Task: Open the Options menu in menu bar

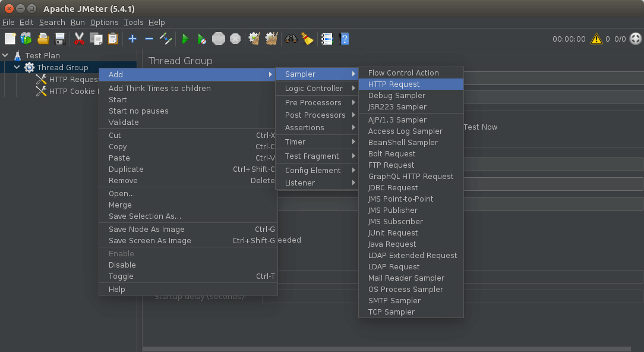Action: click(x=104, y=22)
